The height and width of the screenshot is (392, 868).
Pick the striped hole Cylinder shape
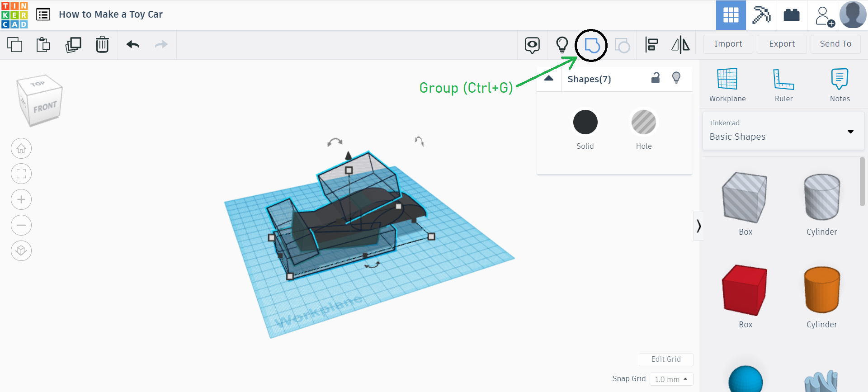[x=822, y=198]
